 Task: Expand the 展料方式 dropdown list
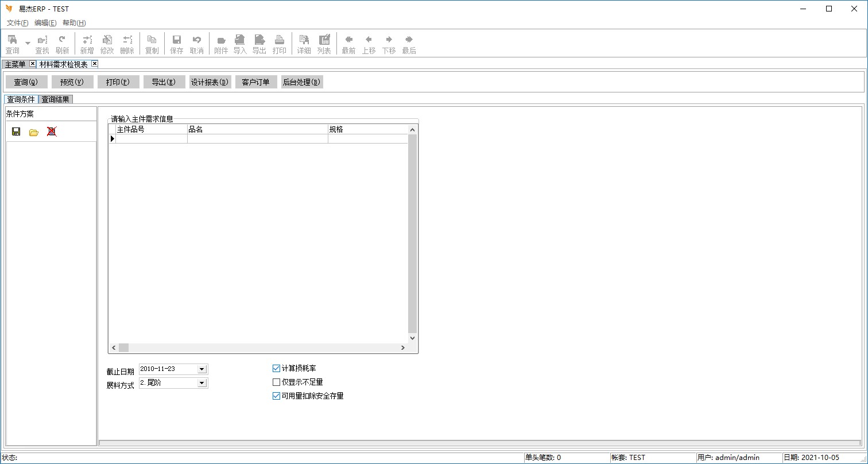tap(201, 383)
